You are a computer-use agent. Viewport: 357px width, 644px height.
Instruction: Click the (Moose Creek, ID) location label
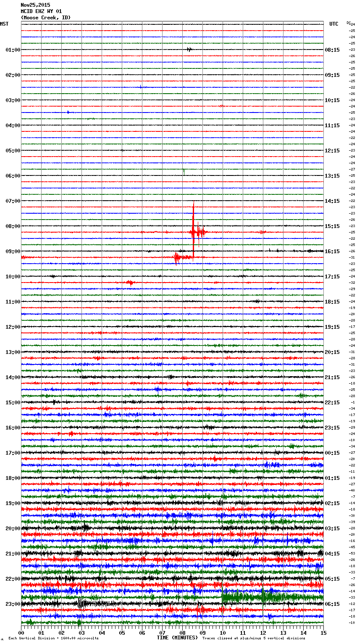(46, 18)
